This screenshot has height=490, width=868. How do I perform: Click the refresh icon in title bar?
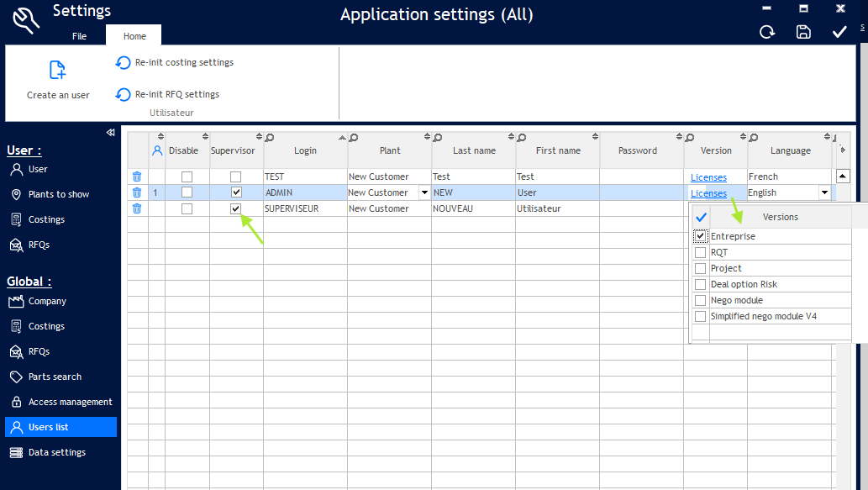tap(767, 32)
